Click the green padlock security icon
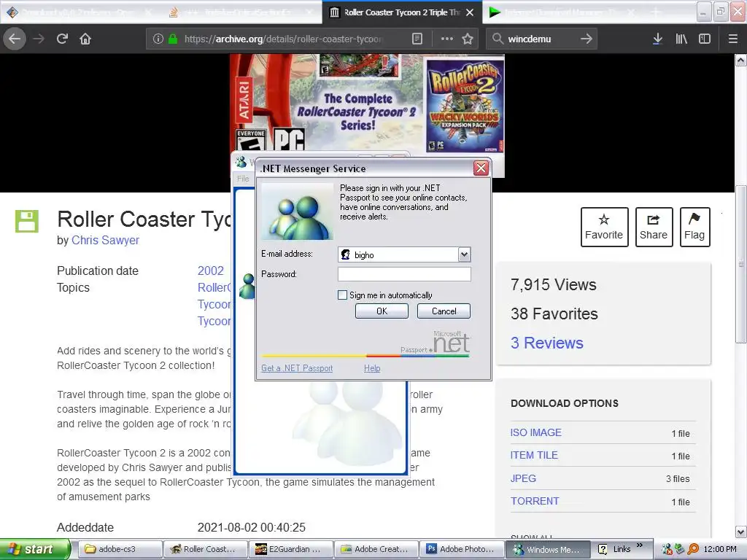 tap(172, 39)
